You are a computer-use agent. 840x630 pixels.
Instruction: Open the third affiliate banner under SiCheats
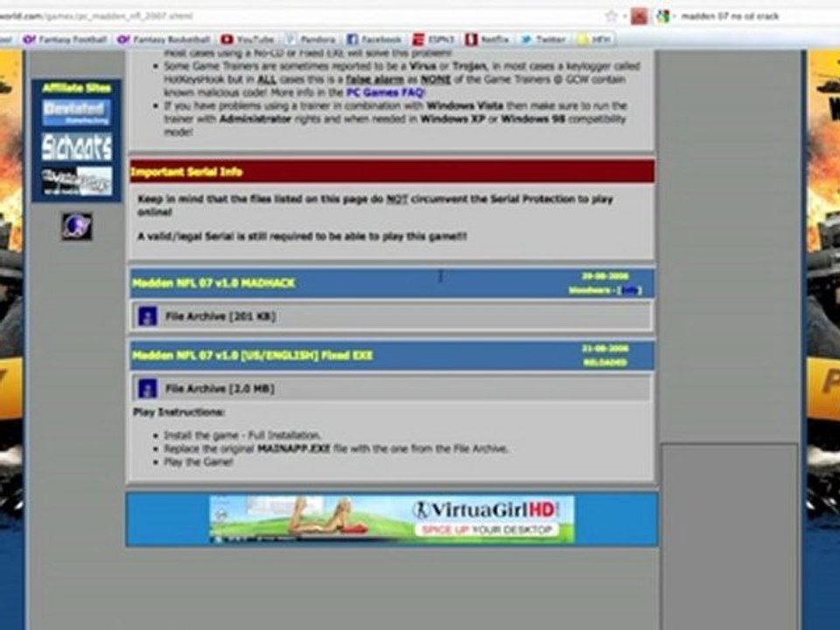(77, 181)
